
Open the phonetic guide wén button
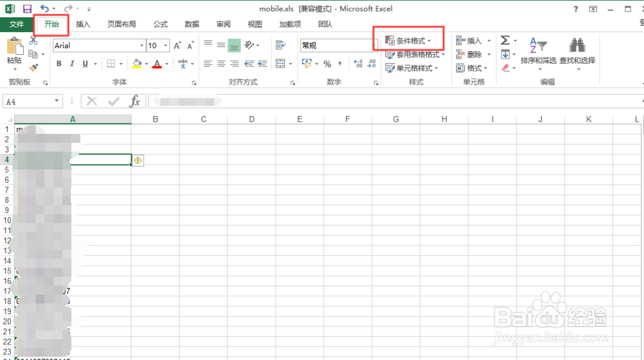pos(183,64)
